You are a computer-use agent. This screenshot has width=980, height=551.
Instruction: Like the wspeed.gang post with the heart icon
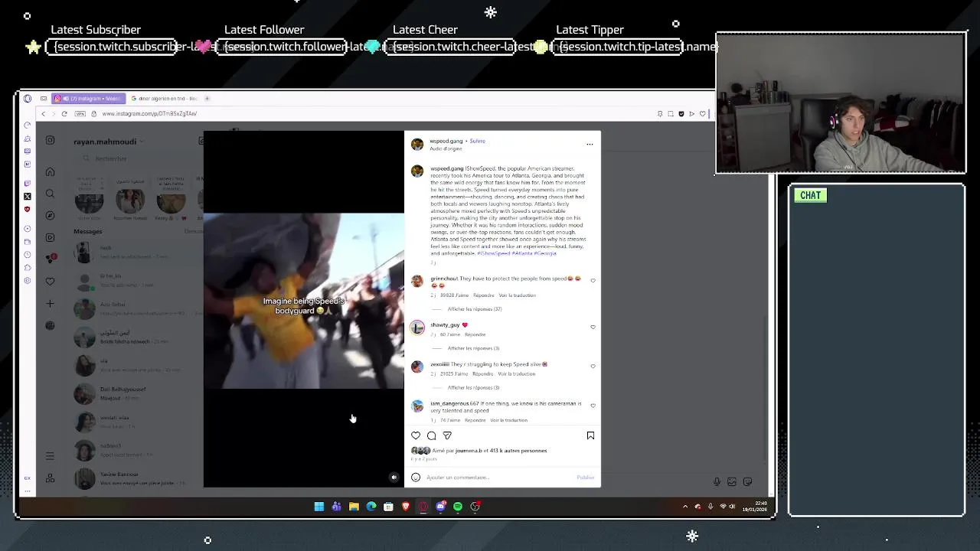(x=416, y=435)
